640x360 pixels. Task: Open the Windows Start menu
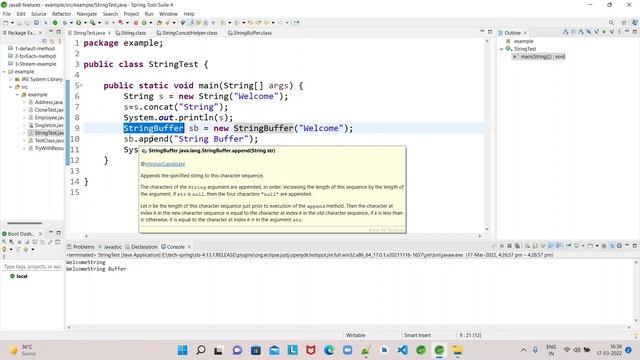click(182, 350)
